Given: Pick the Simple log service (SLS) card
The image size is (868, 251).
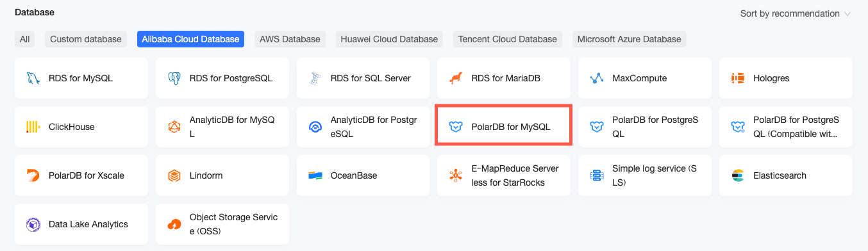Looking at the screenshot, I should 645,175.
